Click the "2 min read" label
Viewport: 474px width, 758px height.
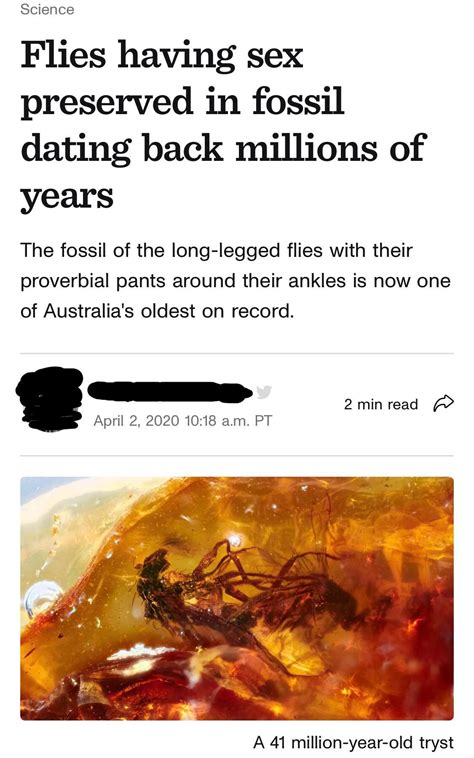pos(381,404)
